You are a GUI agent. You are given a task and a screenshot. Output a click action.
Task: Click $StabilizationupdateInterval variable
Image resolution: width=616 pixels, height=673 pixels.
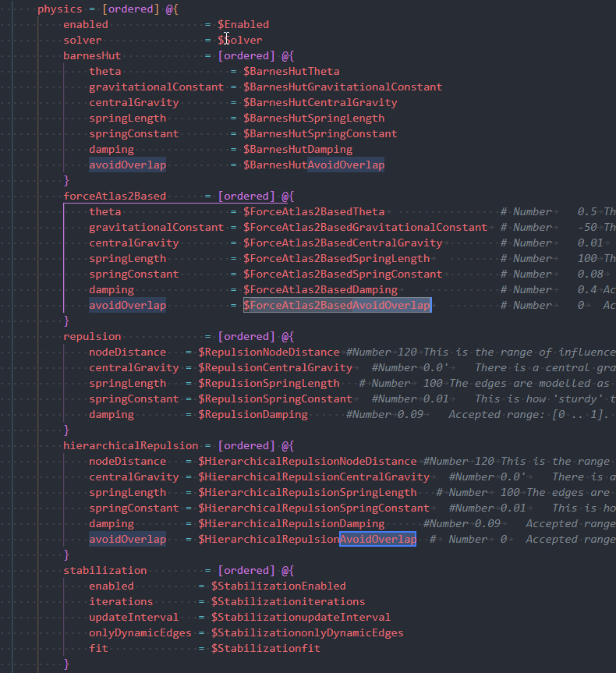tap(301, 617)
